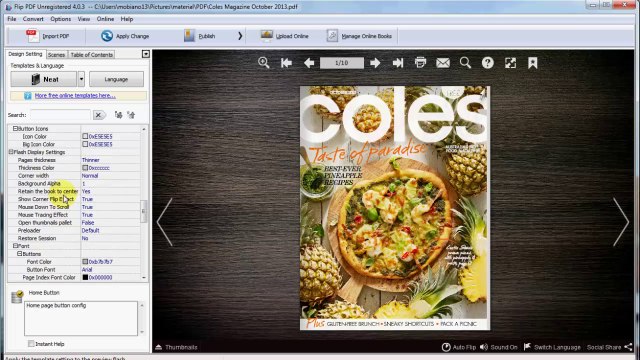Click the Language button
640x360 pixels.
[116, 79]
